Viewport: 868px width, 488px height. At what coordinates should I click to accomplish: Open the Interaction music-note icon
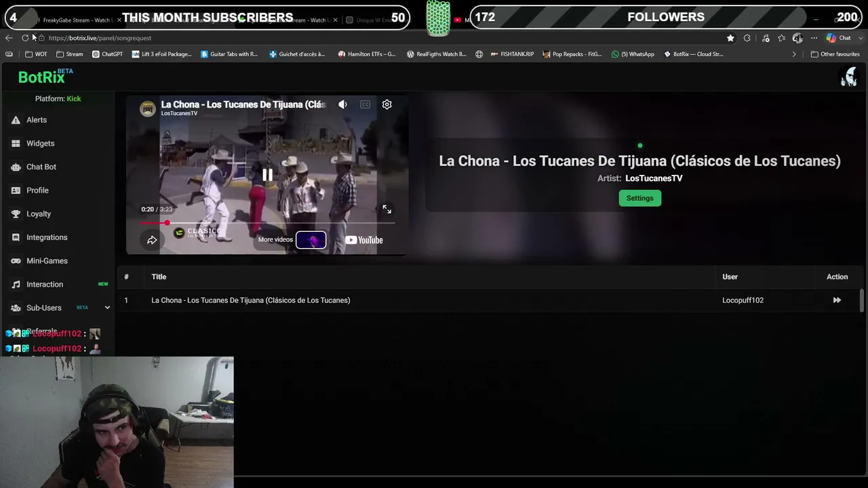(x=16, y=285)
